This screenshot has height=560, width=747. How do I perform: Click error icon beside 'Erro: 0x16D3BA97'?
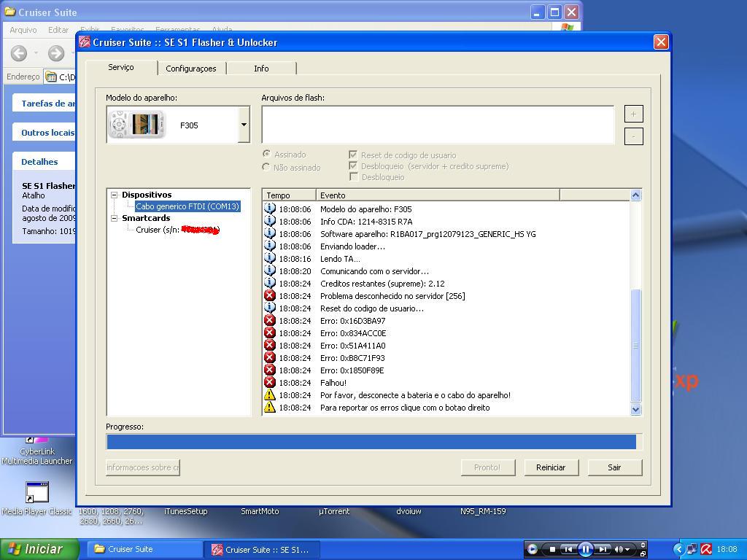(270, 320)
